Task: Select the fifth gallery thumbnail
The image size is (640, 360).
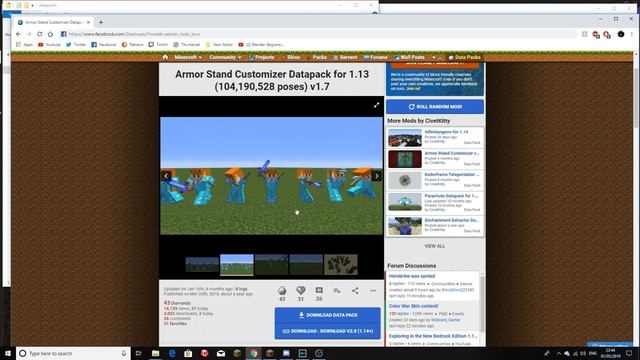Action: click(x=341, y=264)
